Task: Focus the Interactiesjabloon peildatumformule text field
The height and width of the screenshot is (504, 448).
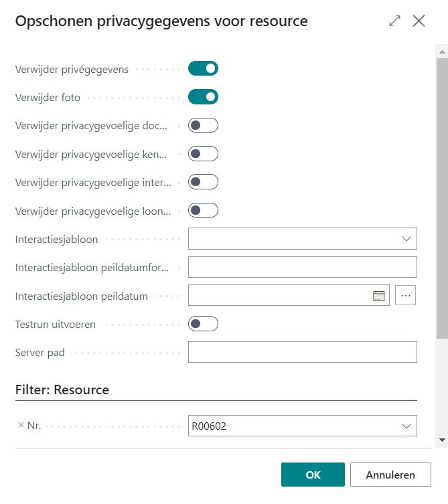Action: coord(302,267)
